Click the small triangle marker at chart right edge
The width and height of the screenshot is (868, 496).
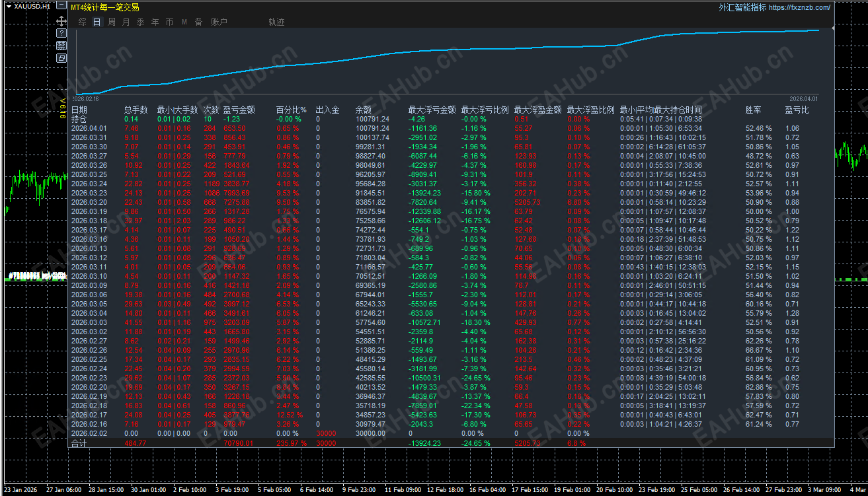click(832, 28)
